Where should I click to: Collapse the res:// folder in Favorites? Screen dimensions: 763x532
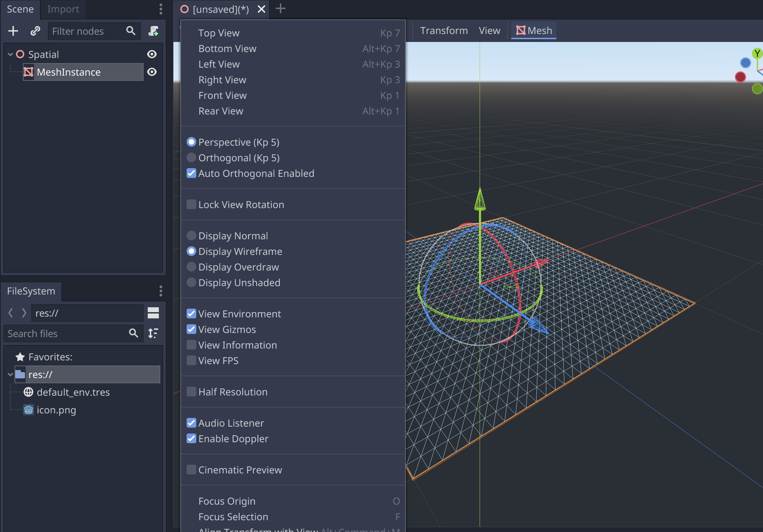(10, 375)
